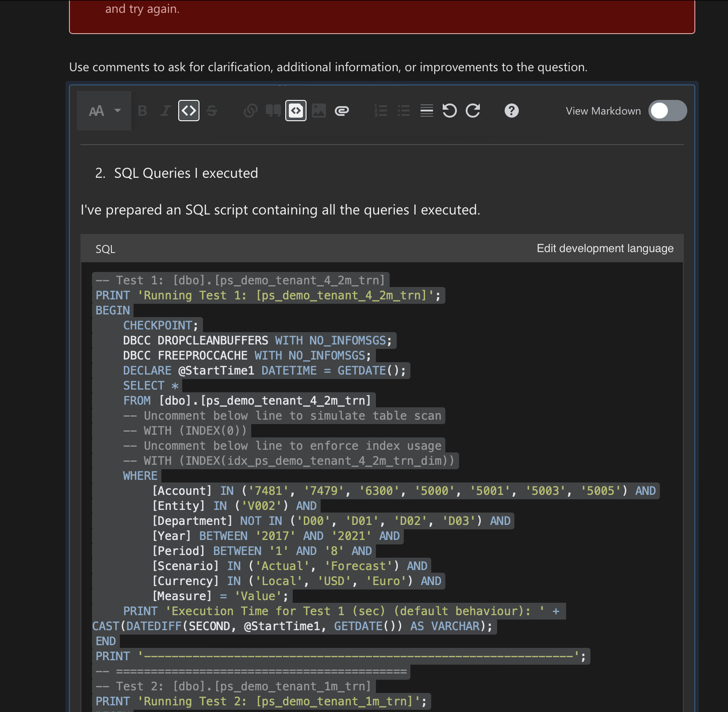
Task: Click the '[Entity] IN ('V002')' code line
Action: pos(234,506)
